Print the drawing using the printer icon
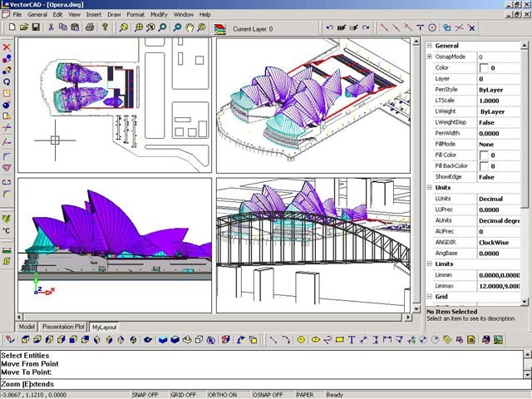This screenshot has height=399, width=532. 90,27
